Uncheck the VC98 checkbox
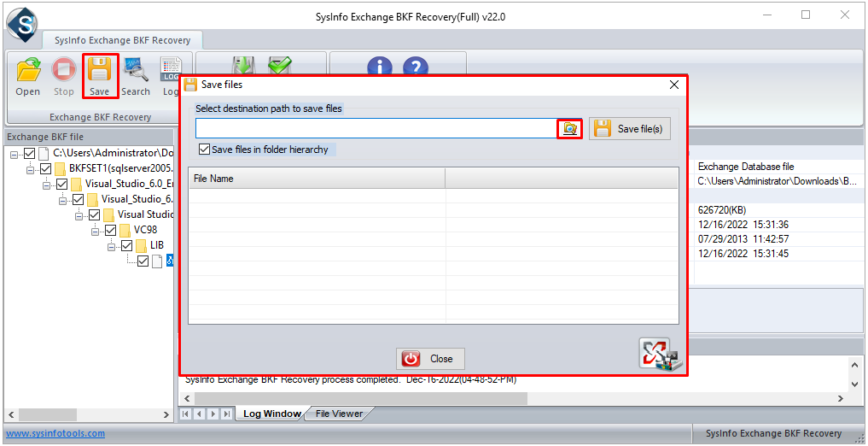This screenshot has width=868, height=446. coord(110,230)
